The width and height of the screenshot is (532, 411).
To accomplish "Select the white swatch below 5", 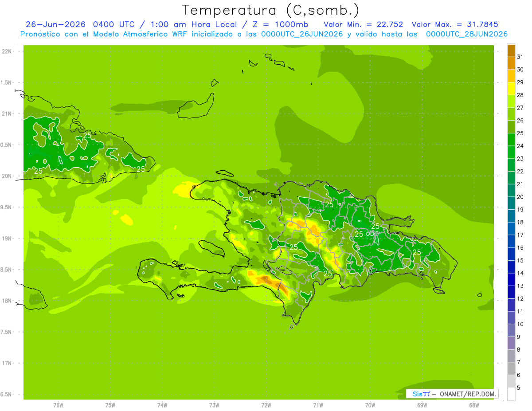I will click(x=511, y=394).
